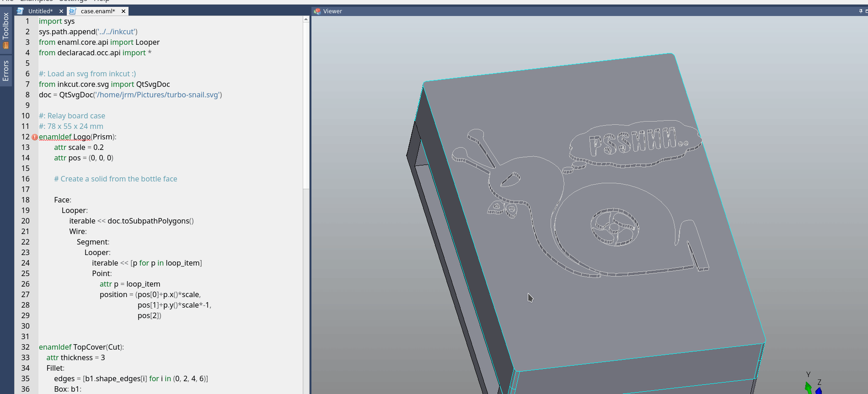This screenshot has width=868, height=394.
Task: Open the Errors side panel
Action: click(6, 70)
